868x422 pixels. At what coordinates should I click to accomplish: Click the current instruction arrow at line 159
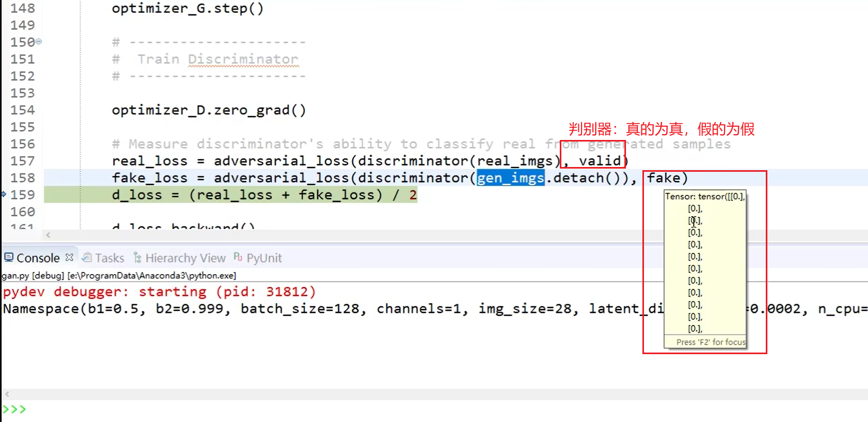[4, 195]
